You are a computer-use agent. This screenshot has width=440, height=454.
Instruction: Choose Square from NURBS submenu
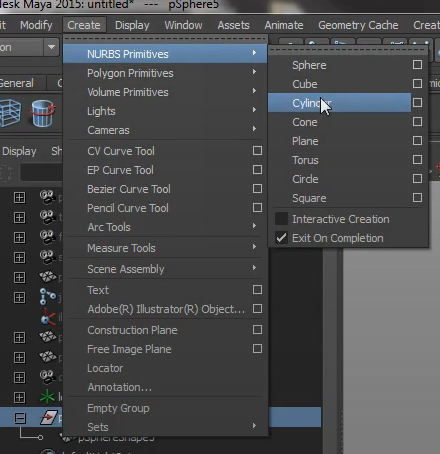coord(339,198)
